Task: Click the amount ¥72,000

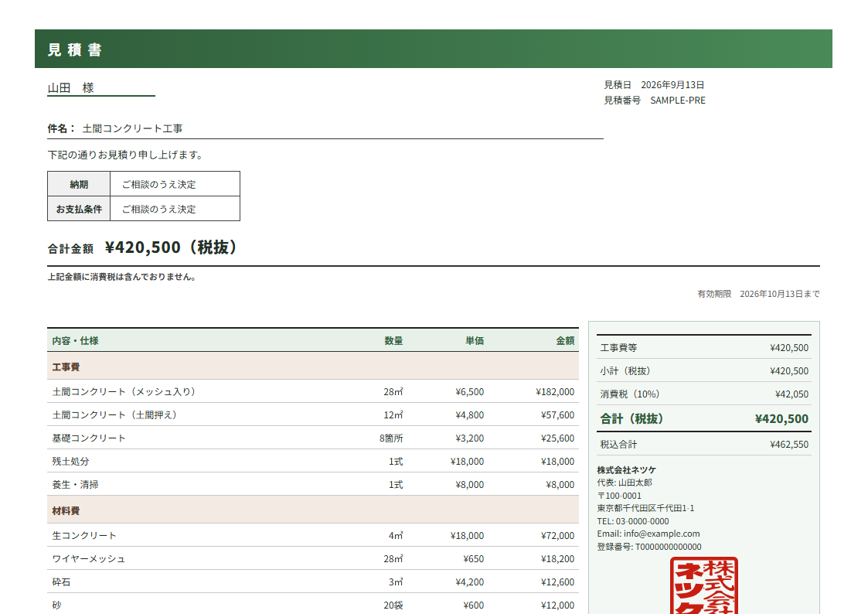Action: [557, 535]
